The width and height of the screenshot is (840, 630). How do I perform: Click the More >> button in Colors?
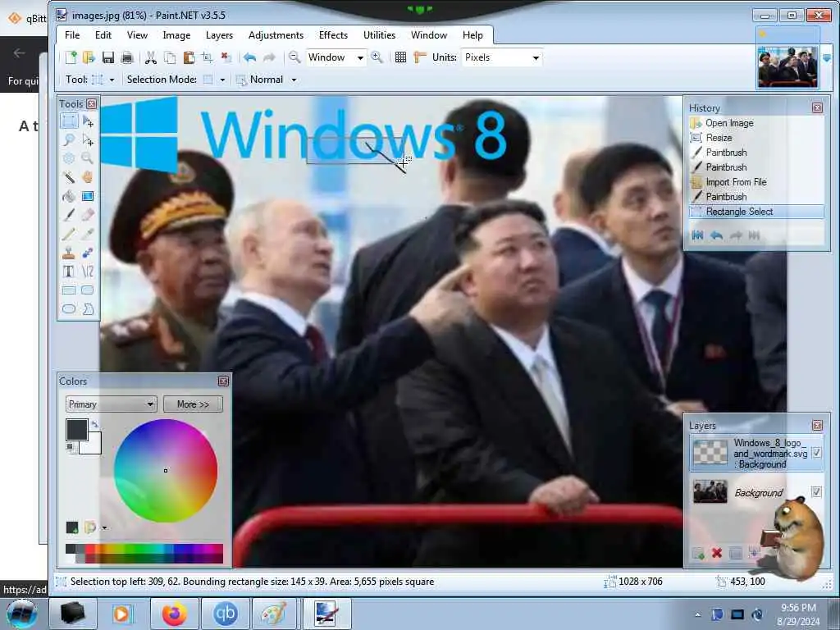coord(193,404)
